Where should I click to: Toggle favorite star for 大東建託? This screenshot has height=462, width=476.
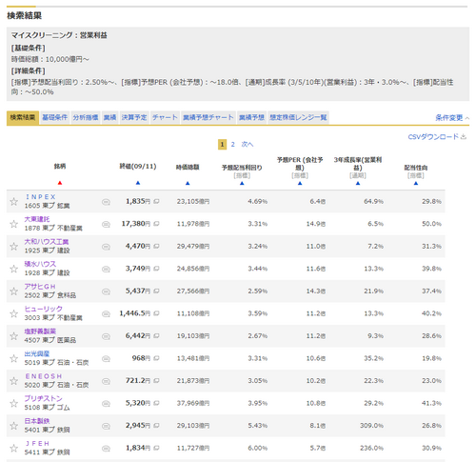tap(13, 224)
